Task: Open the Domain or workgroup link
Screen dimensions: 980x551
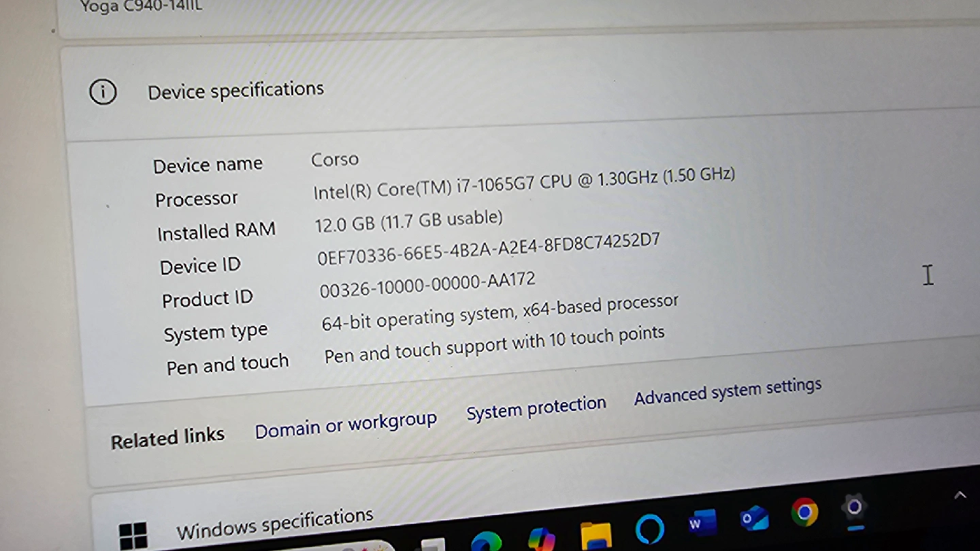Action: pyautogui.click(x=346, y=425)
